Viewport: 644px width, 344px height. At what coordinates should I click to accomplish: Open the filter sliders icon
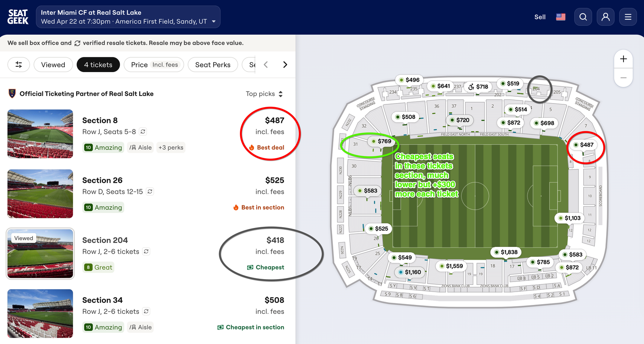tap(19, 64)
